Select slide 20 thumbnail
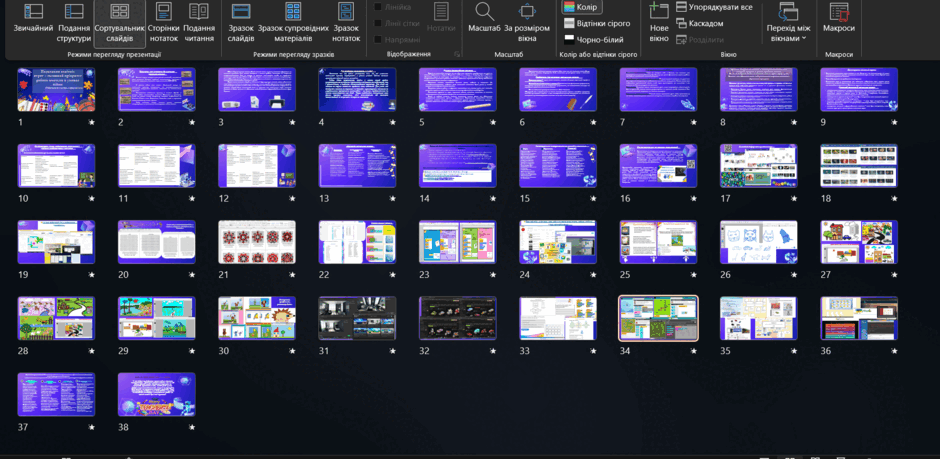The width and height of the screenshot is (940, 459). point(157,242)
